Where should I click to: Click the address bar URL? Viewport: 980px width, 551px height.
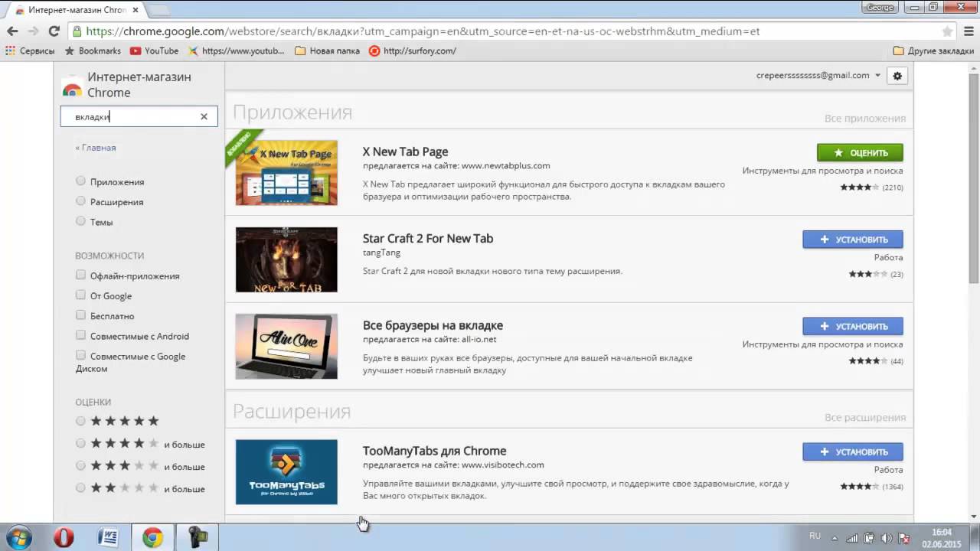[x=423, y=31]
